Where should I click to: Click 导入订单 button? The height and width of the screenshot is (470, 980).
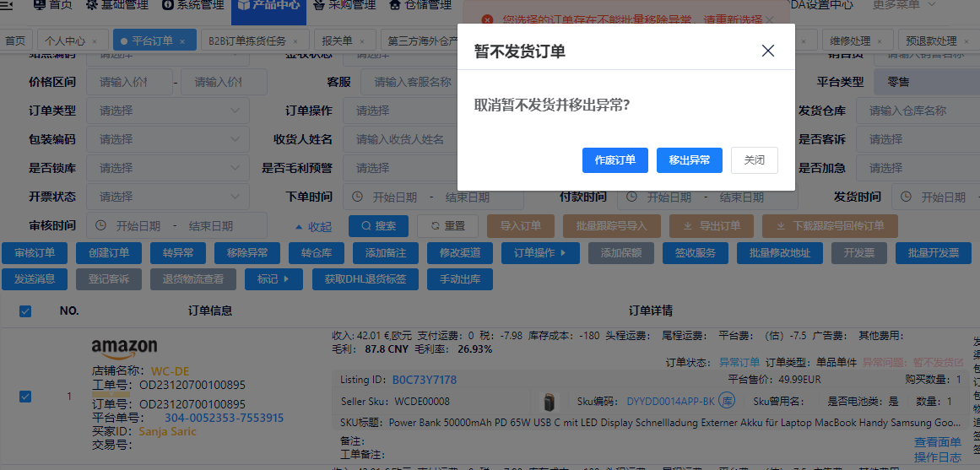[x=520, y=226]
